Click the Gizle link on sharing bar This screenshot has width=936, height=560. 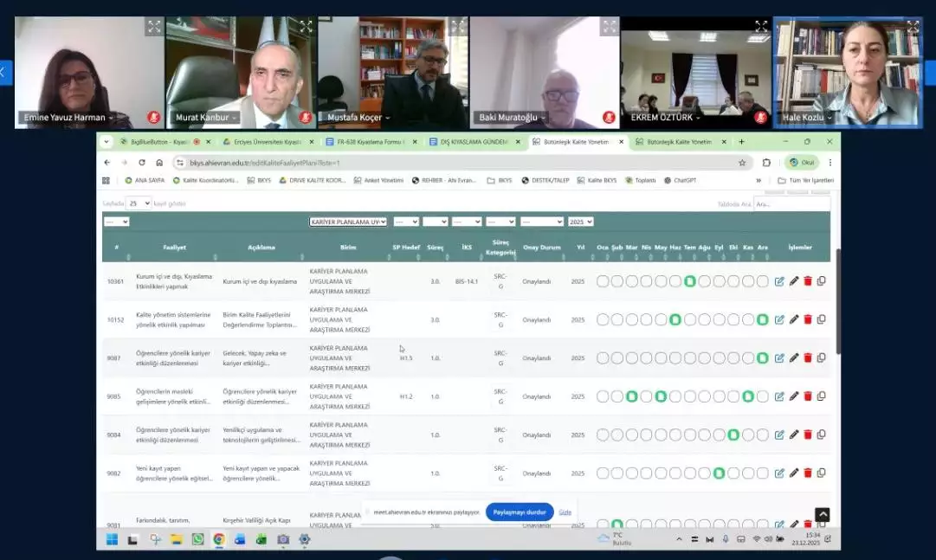click(x=565, y=512)
